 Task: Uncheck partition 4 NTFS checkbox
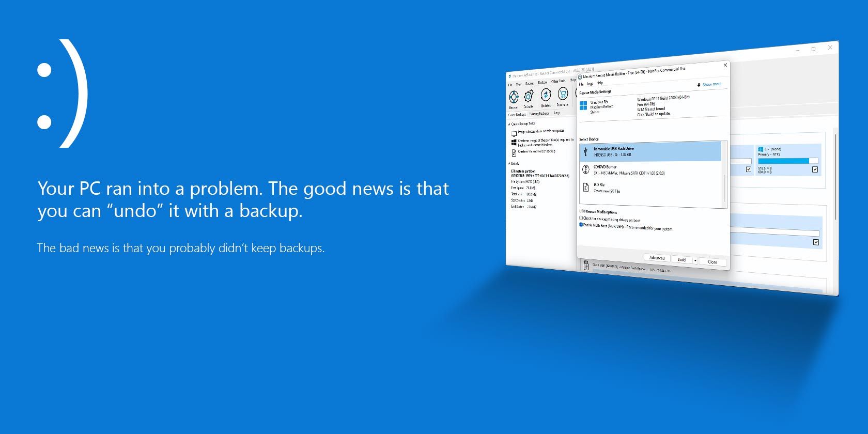pos(815,169)
